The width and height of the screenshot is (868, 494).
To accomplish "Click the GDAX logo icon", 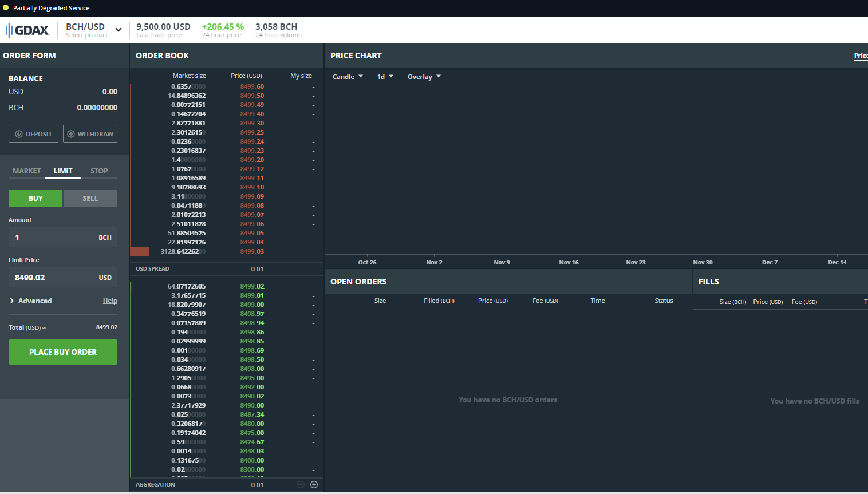I will click(27, 30).
